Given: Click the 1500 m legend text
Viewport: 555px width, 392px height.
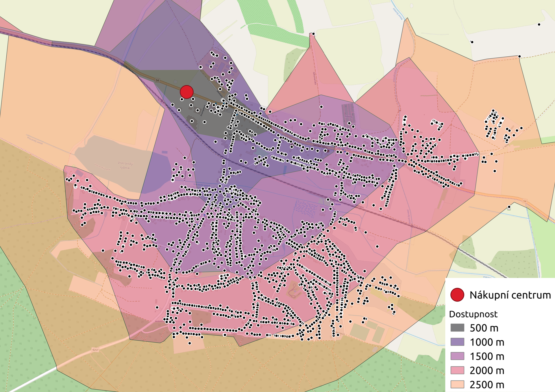Looking at the screenshot, I should (x=487, y=356).
